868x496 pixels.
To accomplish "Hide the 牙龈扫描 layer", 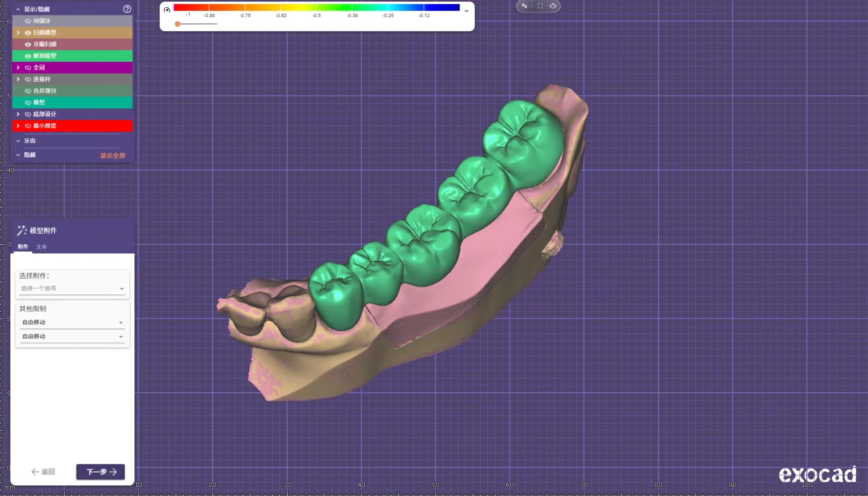I will click(28, 44).
